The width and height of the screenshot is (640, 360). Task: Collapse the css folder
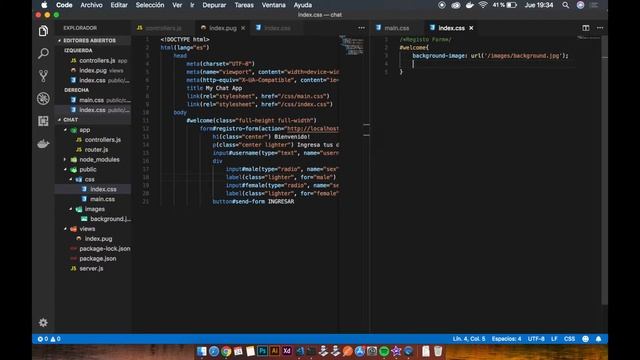(x=71, y=179)
